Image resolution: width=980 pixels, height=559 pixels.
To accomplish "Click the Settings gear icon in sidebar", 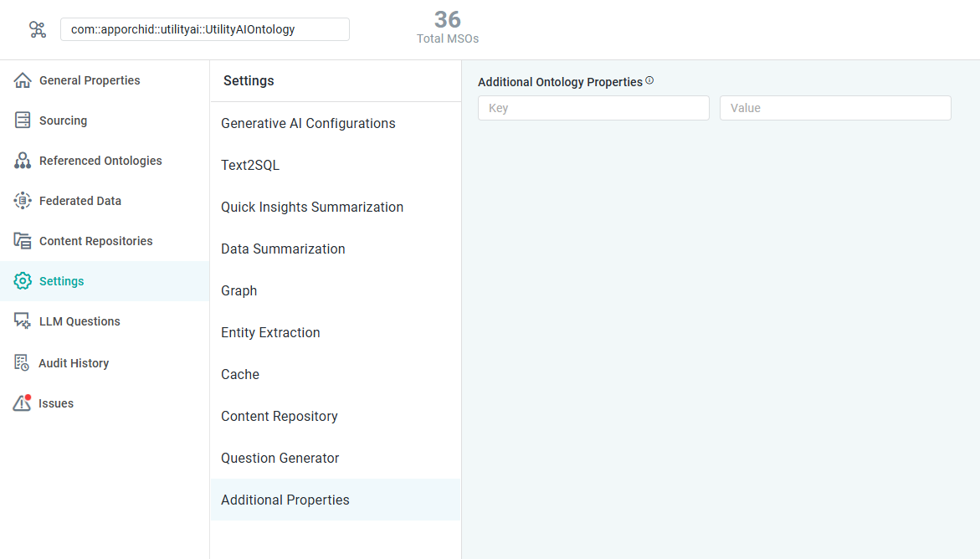I will pos(23,281).
